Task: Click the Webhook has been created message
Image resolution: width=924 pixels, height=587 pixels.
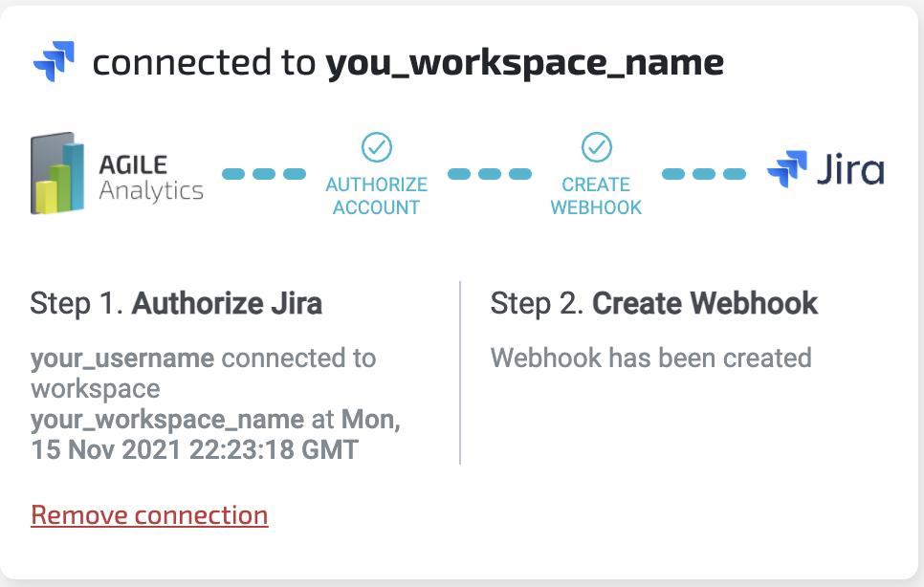Action: (x=650, y=359)
